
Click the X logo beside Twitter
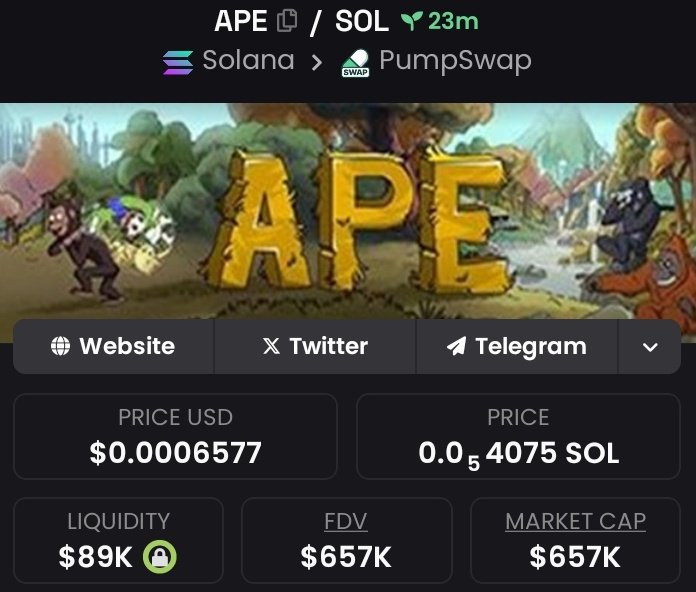pyautogui.click(x=271, y=346)
